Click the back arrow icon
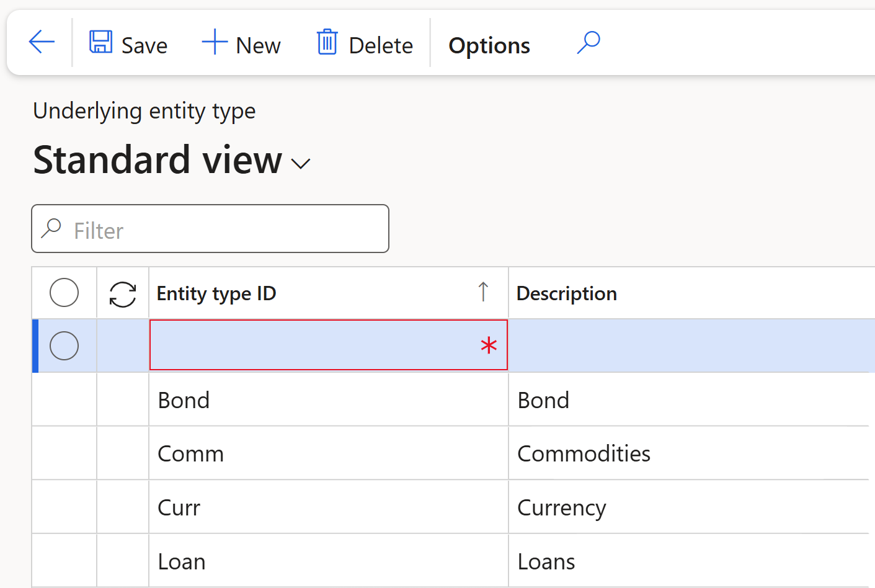This screenshot has width=875, height=588. click(x=42, y=42)
